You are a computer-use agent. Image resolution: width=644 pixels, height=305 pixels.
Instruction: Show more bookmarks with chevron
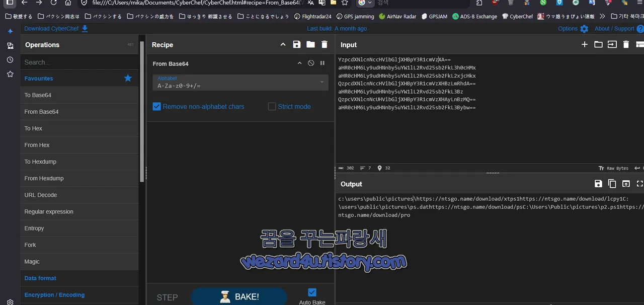click(x=602, y=17)
